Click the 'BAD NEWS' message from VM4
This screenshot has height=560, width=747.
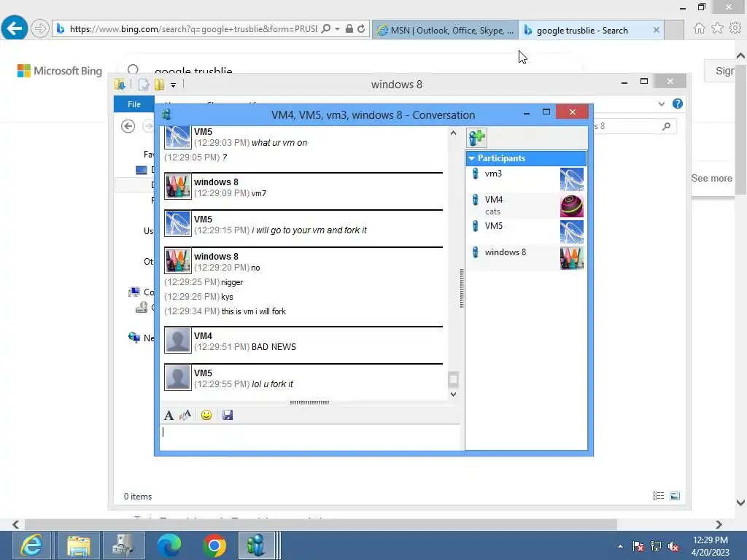coord(274,347)
